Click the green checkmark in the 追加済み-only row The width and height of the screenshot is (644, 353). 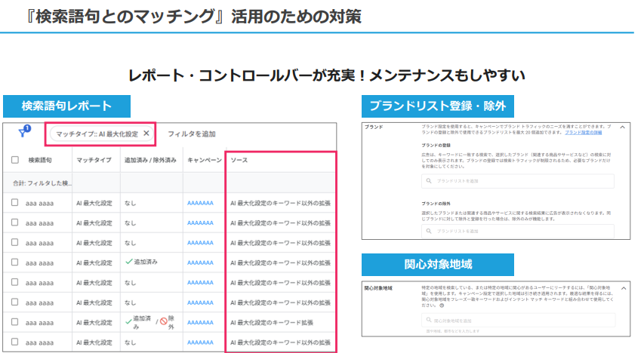129,262
